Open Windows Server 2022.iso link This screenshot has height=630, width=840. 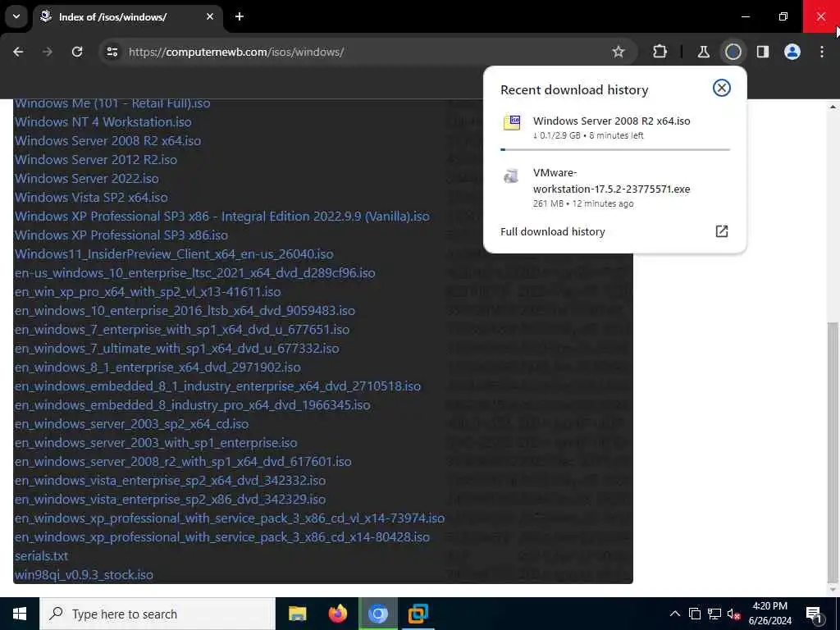(86, 178)
